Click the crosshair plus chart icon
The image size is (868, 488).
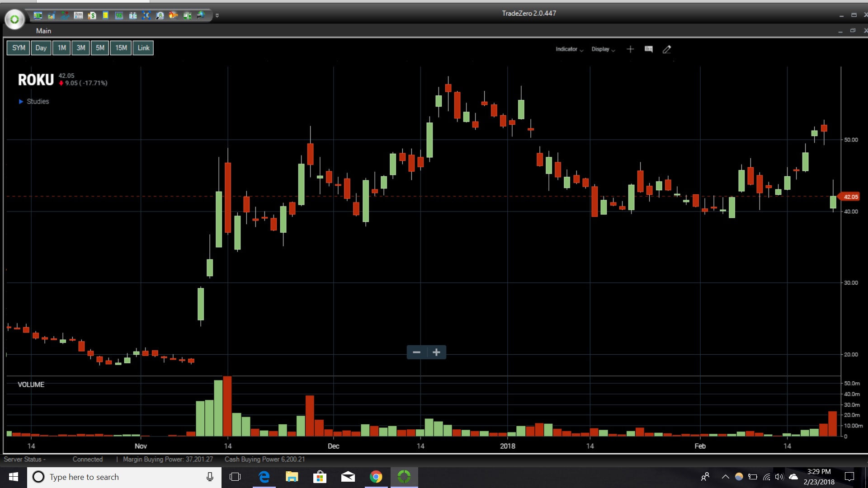(630, 49)
